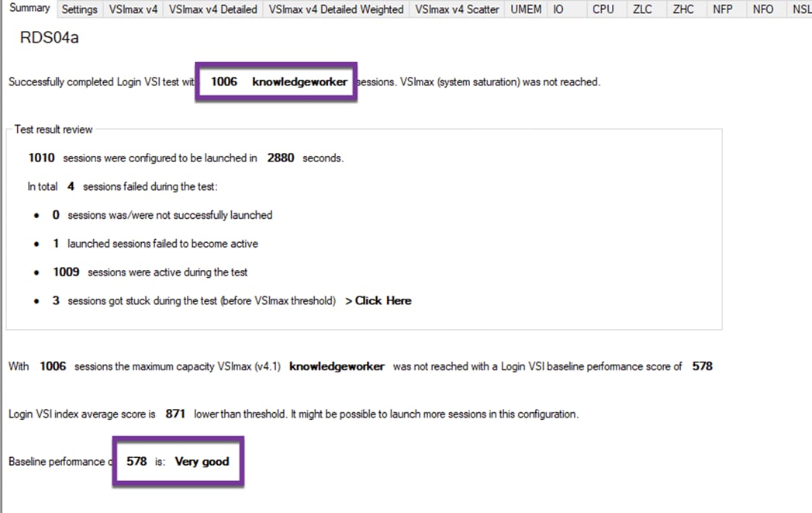Switch to the UMEM tab
Screen dimensions: 812x513
coord(526,9)
